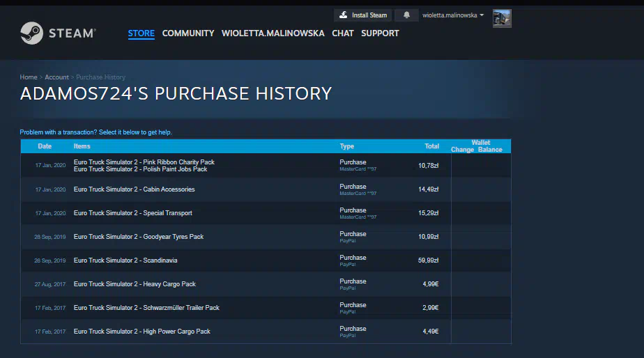This screenshot has height=358, width=644.
Task: Select the Goodyear Tyres Pack transaction
Action: 266,237
